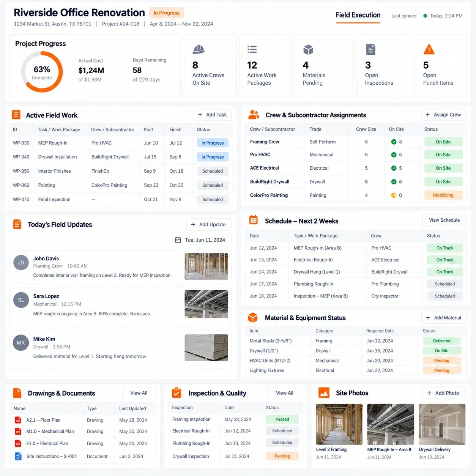Viewport: 476px width, 476px height.
Task: Click the PDF icon for E1.0 – Electrical Plan
Action: [x=18, y=443]
